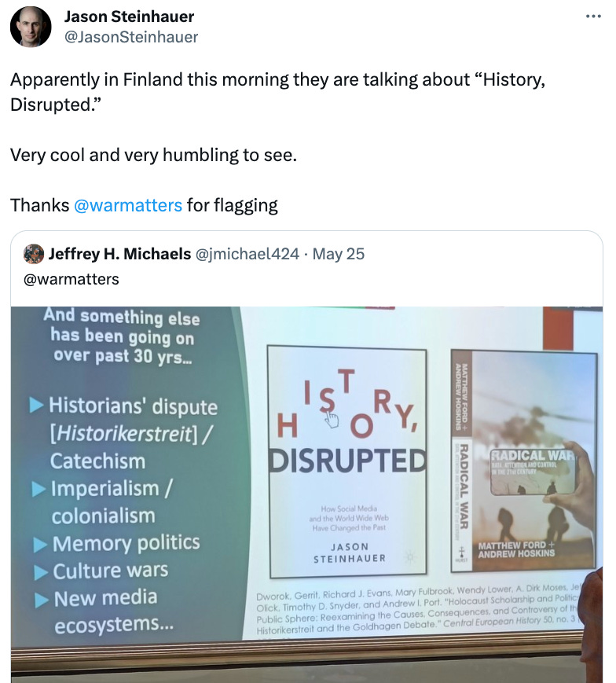616x683 pixels.
Task: Click the @JasonSteinhauer handle
Action: point(131,37)
